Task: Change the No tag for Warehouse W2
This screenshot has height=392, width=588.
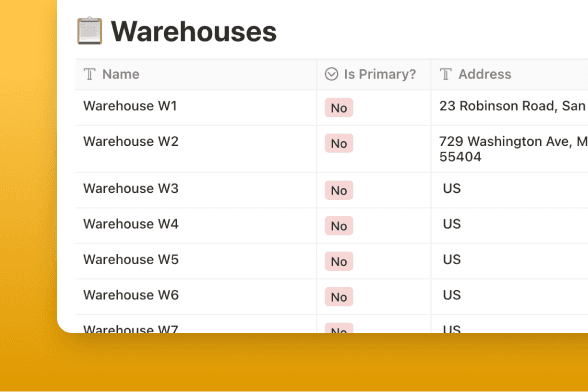Action: pos(339,143)
